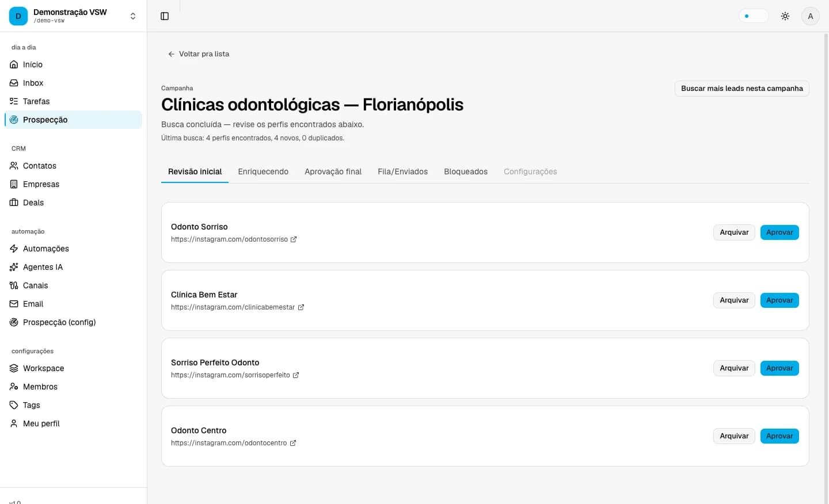Click the Demonstração VSW workspace logo D

pyautogui.click(x=18, y=16)
